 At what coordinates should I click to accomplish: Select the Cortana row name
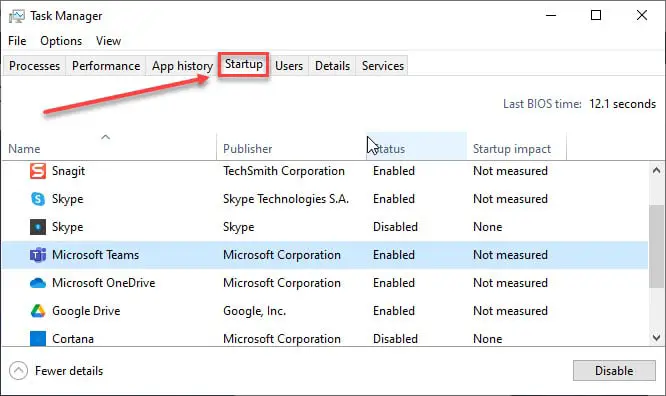click(73, 339)
